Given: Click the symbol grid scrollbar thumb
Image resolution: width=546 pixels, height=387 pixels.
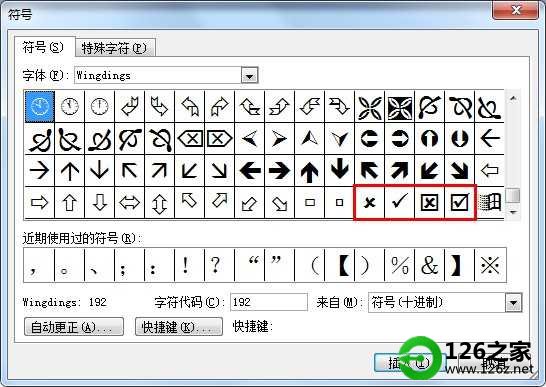Looking at the screenshot, I should pyautogui.click(x=513, y=195).
